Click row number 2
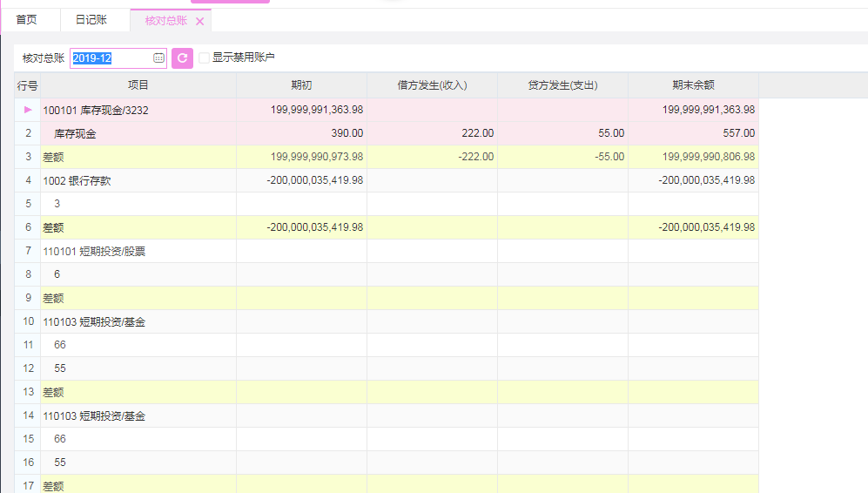 tap(28, 133)
